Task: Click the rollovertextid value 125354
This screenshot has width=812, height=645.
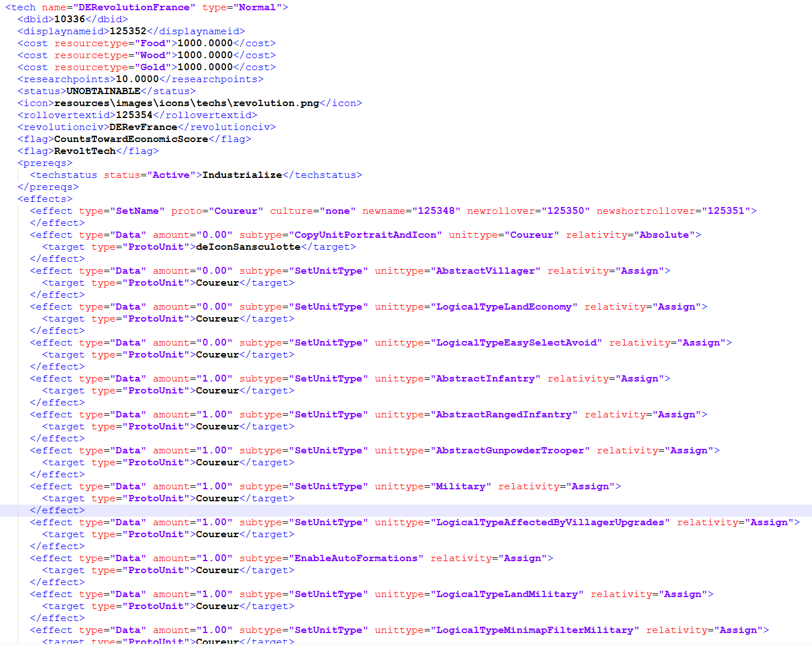Action: pyautogui.click(x=134, y=115)
